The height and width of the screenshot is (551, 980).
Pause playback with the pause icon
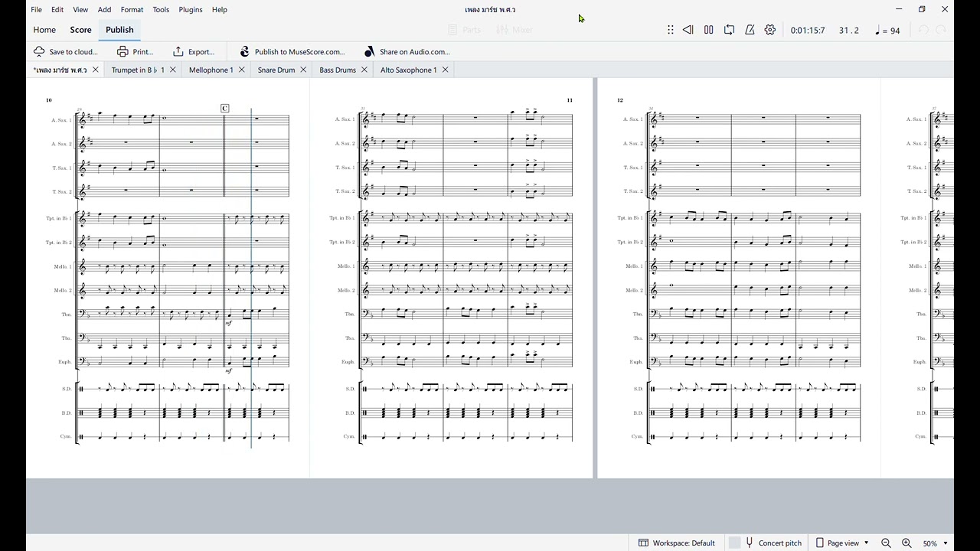pos(708,30)
